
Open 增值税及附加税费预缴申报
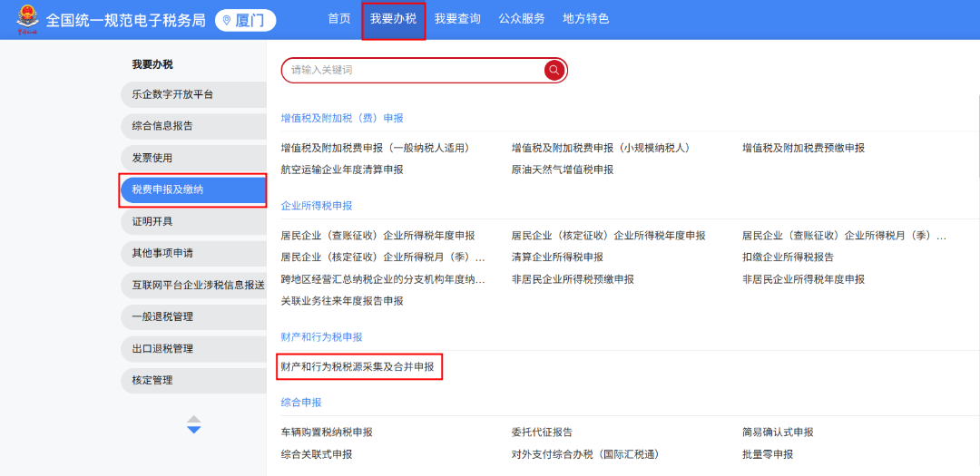tap(803, 148)
